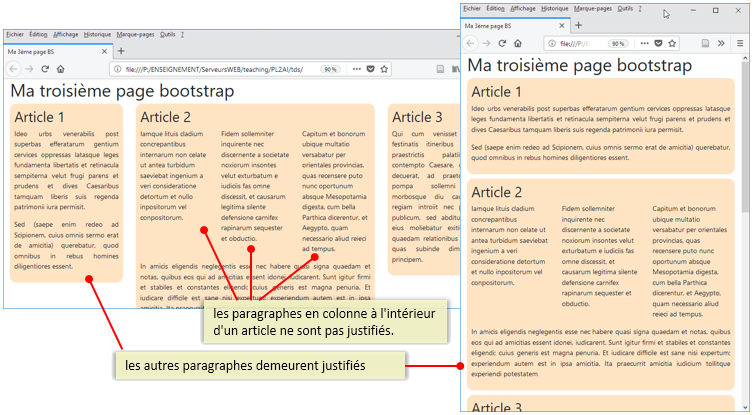Open Marque-pages menu in right browser window

coord(594,8)
